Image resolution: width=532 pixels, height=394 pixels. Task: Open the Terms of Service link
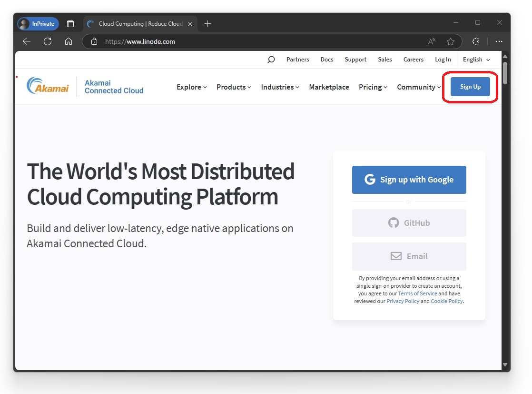[x=417, y=293]
